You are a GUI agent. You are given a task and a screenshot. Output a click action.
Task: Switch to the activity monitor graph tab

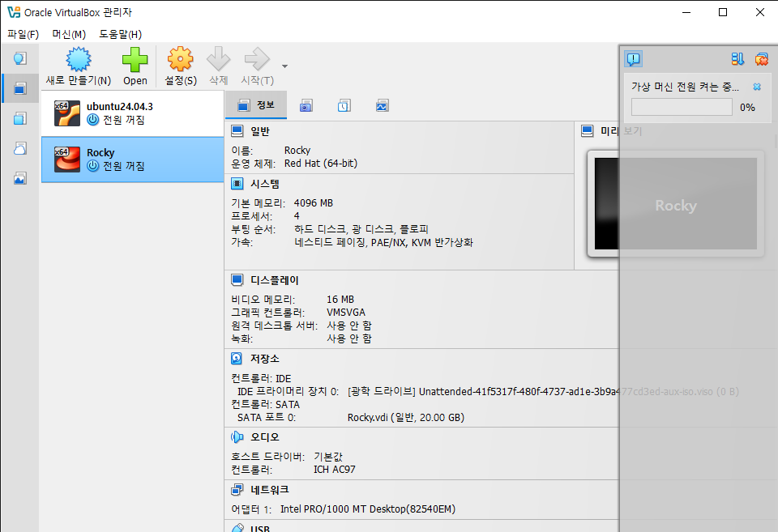(382, 105)
